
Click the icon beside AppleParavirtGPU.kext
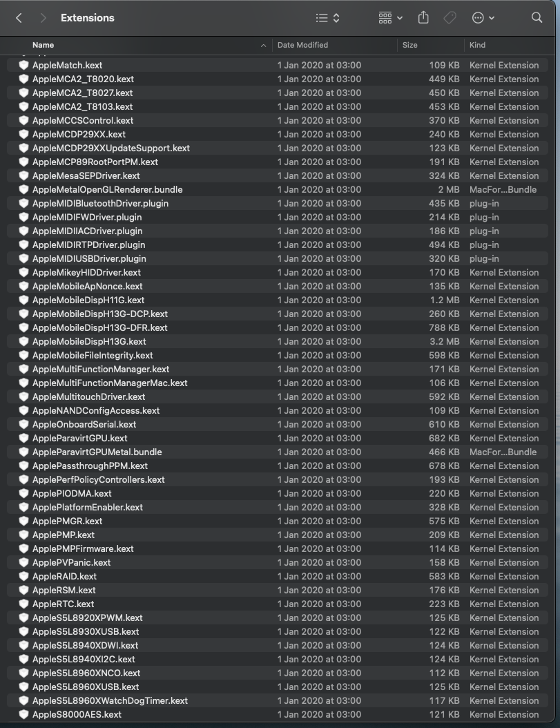tap(23, 439)
